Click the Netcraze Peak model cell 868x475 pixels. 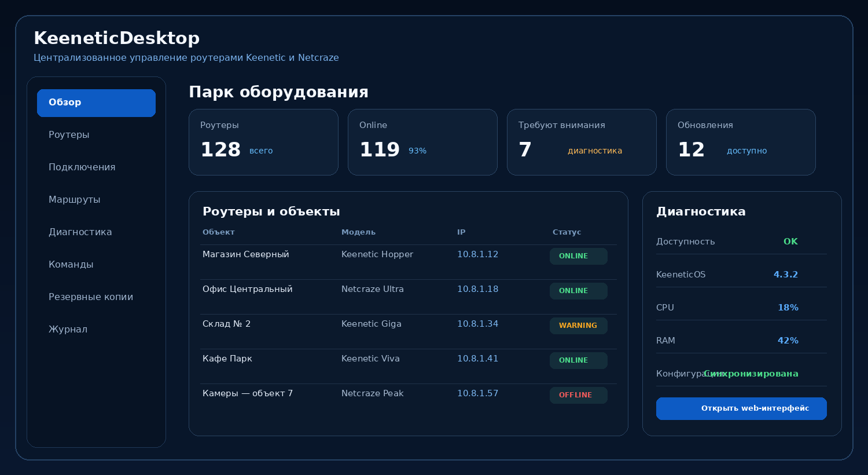click(x=373, y=393)
